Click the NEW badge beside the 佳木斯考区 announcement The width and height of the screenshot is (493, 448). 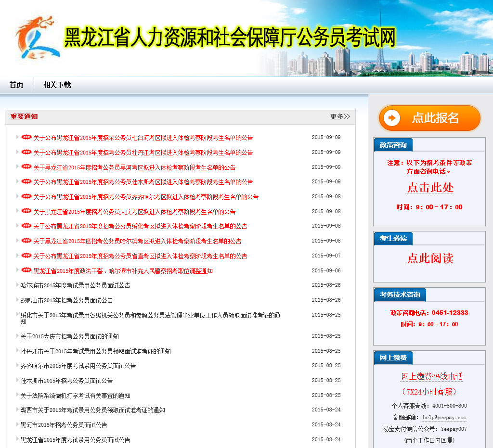[x=26, y=181]
